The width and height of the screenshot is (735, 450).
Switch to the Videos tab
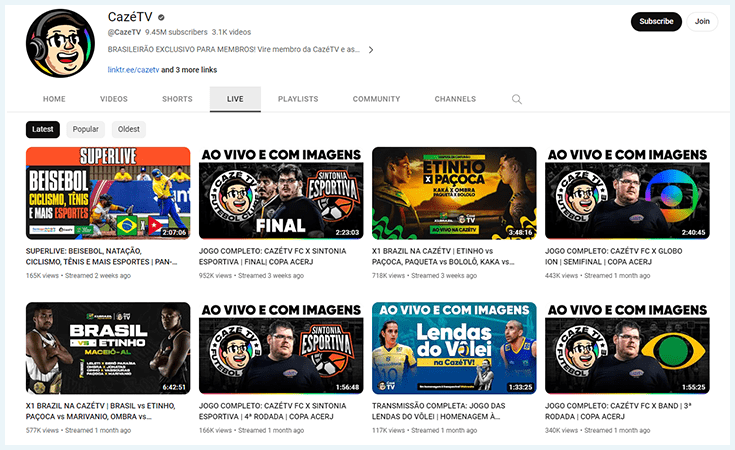113,99
